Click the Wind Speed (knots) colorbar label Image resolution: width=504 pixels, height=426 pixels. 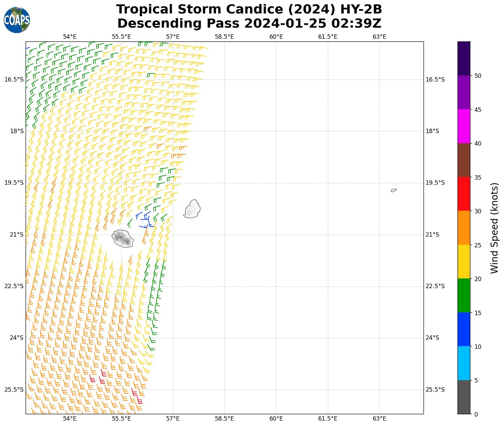pyautogui.click(x=494, y=228)
